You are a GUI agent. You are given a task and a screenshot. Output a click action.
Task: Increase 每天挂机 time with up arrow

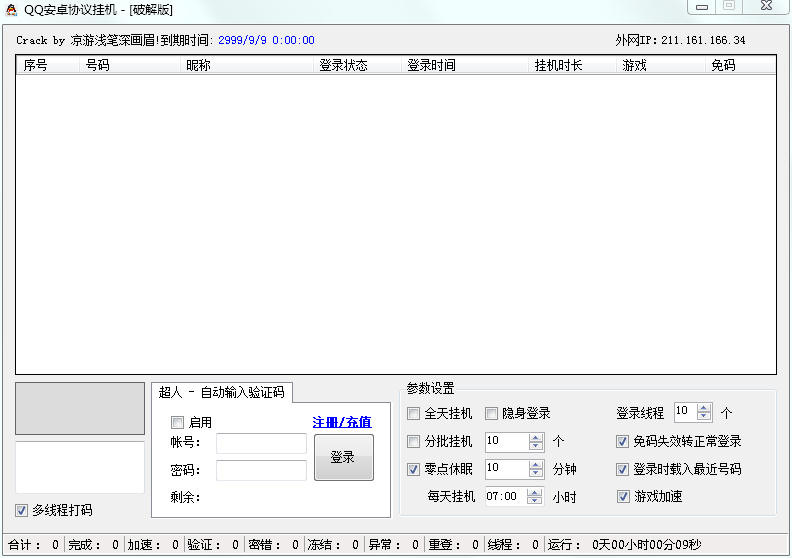pos(536,492)
